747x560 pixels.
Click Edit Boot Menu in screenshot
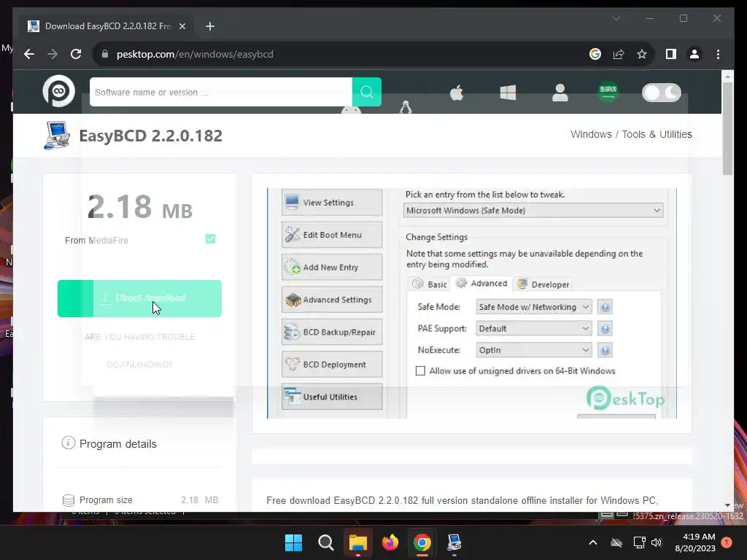pos(332,235)
